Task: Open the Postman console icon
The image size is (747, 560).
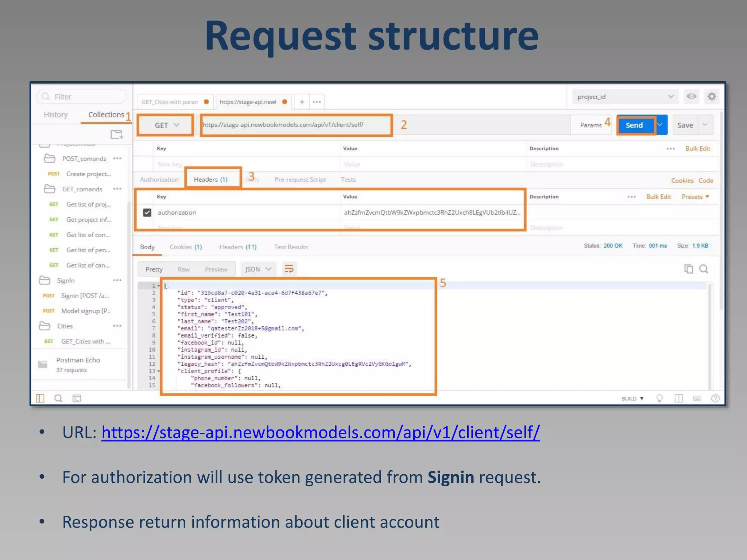Action: click(x=77, y=398)
